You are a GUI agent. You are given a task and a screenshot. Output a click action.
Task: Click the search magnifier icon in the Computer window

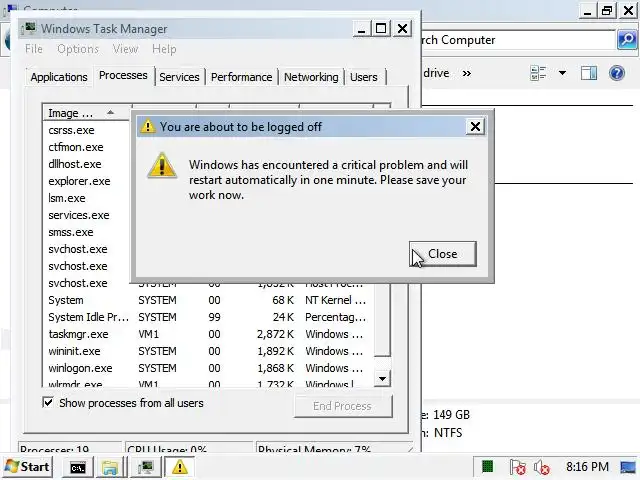click(x=627, y=40)
